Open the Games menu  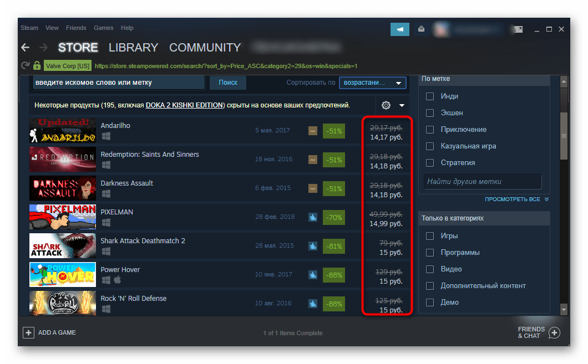tap(104, 28)
